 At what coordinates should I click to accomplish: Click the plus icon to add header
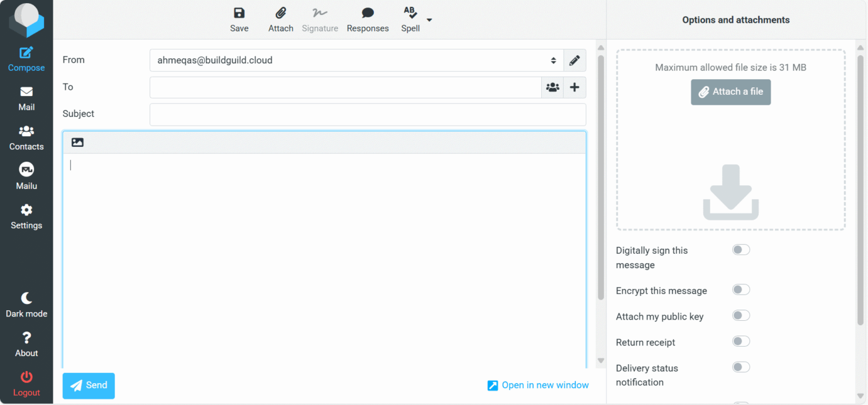point(575,87)
